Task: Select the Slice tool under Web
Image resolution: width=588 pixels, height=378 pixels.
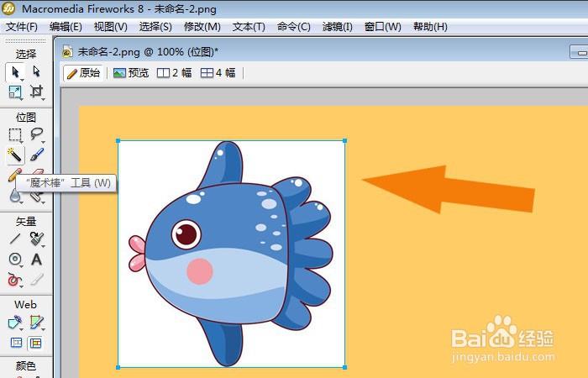Action: click(x=36, y=323)
